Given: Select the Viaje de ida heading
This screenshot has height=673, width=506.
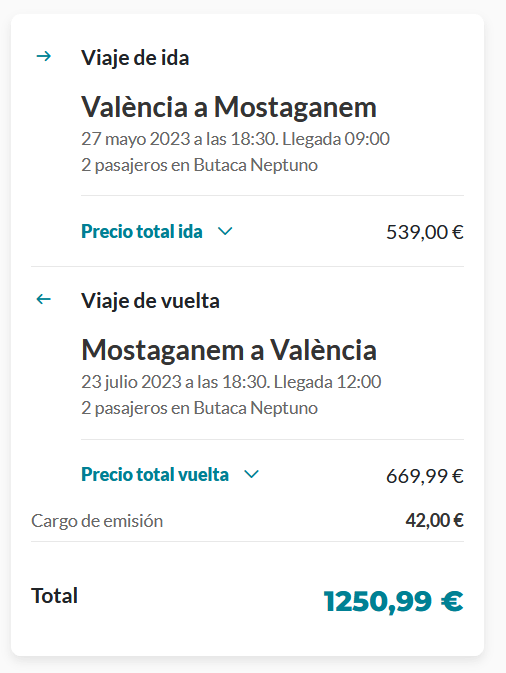Looking at the screenshot, I should [x=135, y=58].
